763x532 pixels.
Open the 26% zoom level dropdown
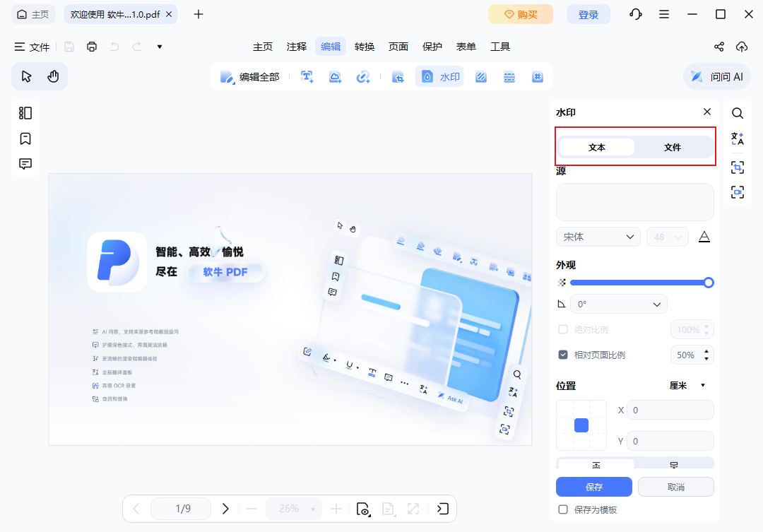(293, 509)
